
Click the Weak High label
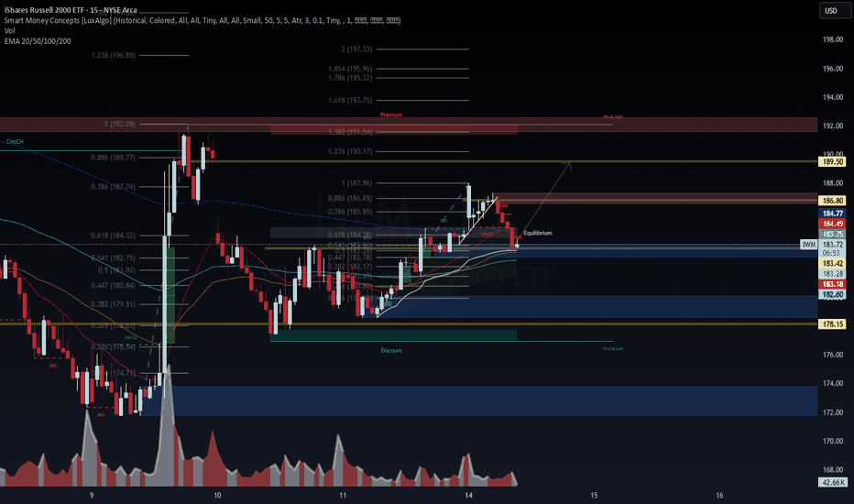click(x=613, y=116)
